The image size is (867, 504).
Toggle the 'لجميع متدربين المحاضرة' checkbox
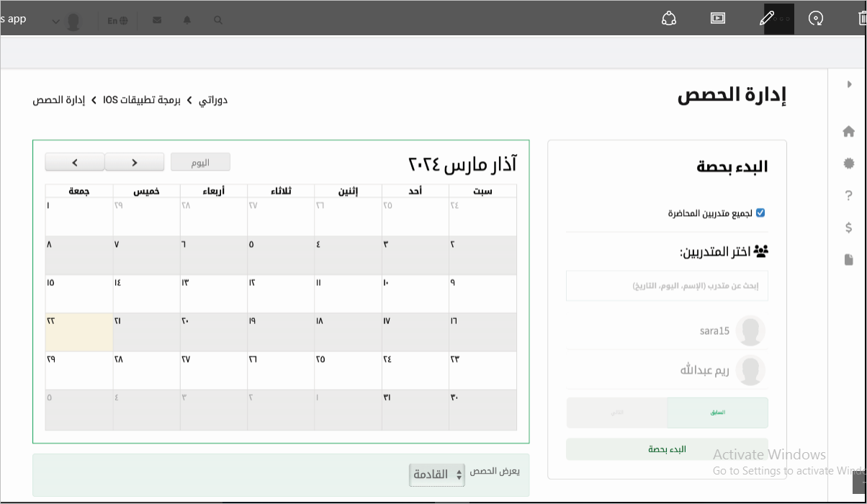[x=760, y=213]
